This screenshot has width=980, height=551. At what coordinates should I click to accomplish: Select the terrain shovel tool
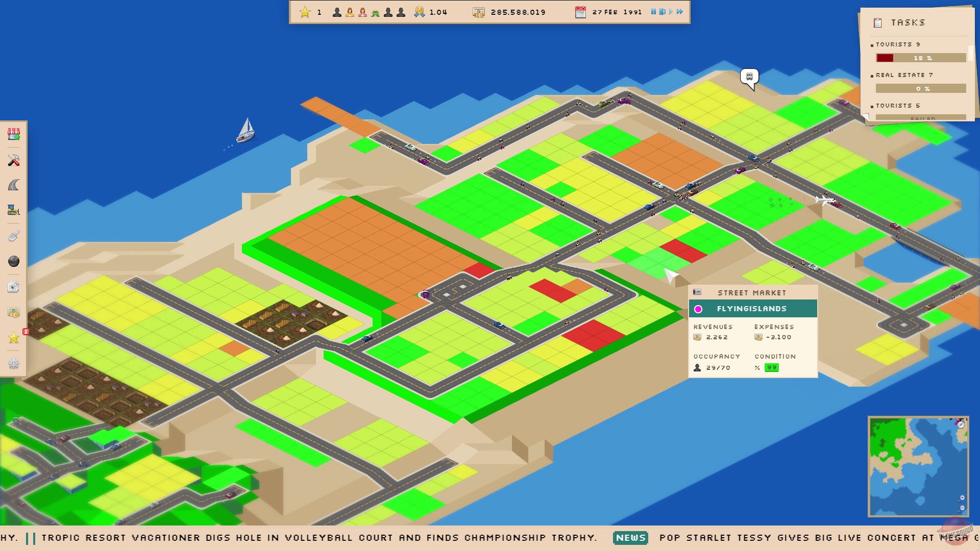coord(14,236)
